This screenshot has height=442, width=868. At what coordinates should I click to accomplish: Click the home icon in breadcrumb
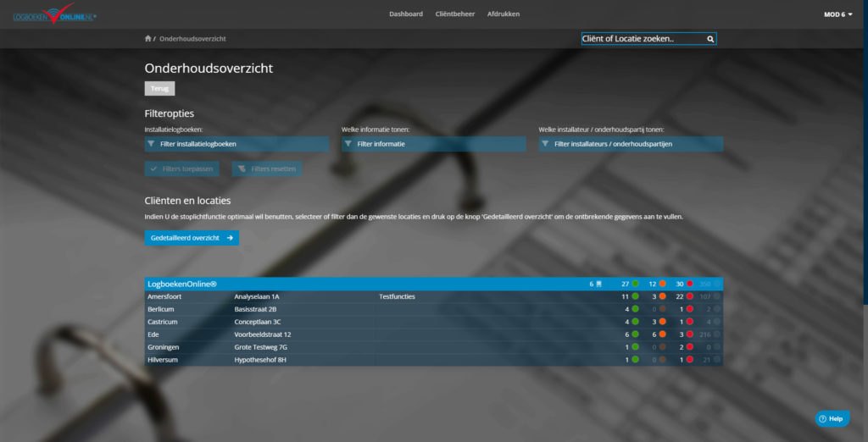(x=148, y=39)
